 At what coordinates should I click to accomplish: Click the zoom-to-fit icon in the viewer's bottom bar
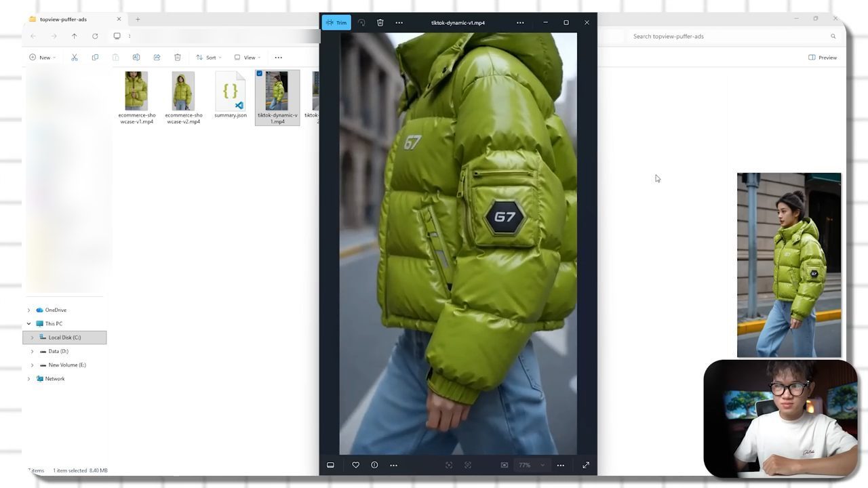click(x=449, y=465)
